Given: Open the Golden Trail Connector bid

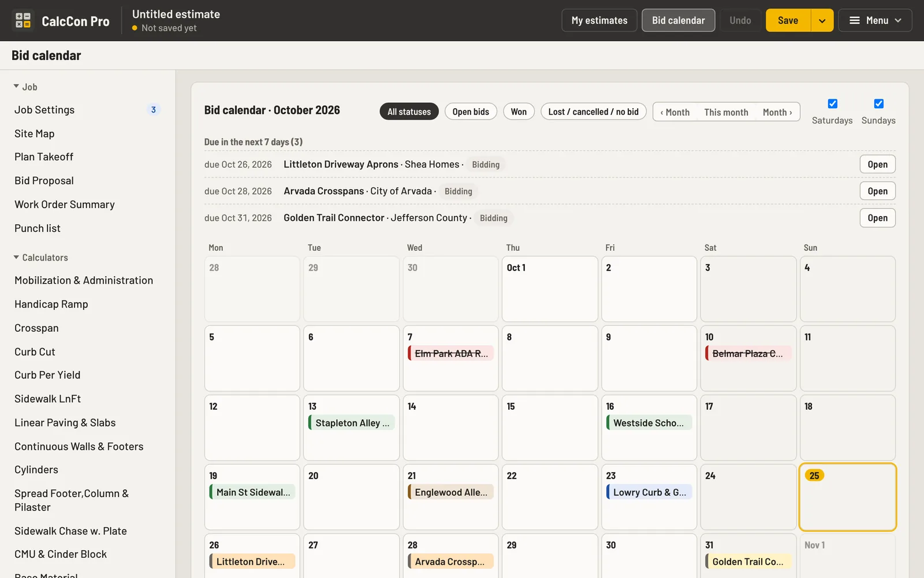Looking at the screenshot, I should click(877, 218).
